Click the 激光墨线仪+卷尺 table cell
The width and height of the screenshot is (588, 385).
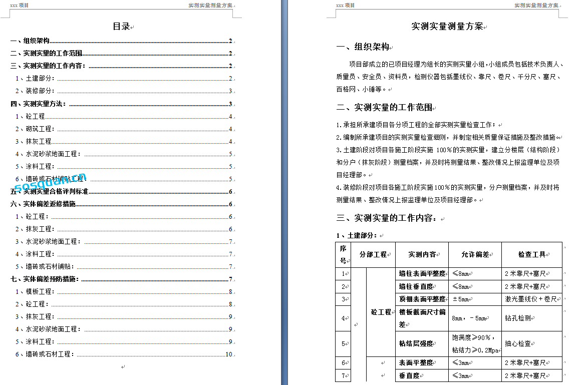(x=531, y=299)
